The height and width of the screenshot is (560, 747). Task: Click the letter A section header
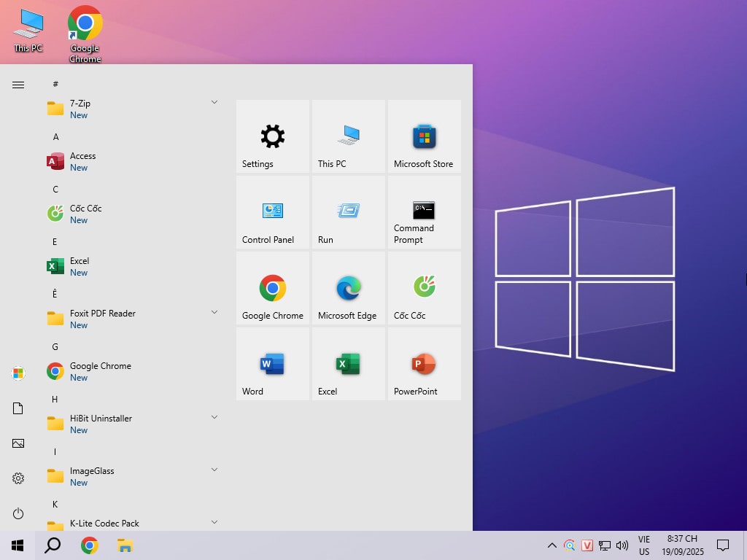pos(55,136)
